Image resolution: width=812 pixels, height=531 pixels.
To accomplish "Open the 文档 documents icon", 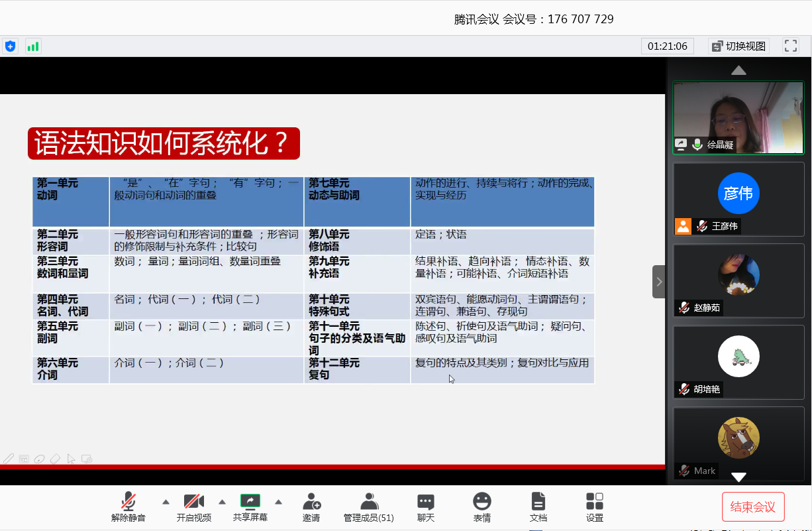I will point(538,507).
